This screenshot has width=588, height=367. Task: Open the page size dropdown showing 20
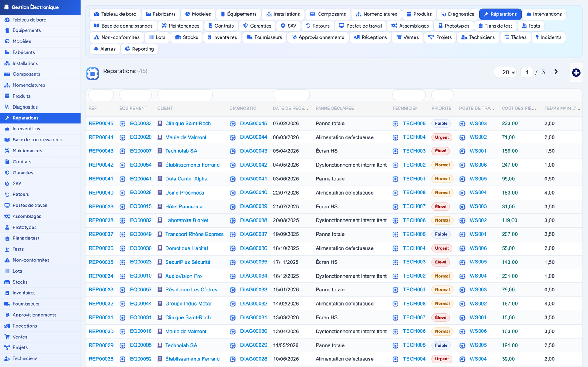(505, 72)
